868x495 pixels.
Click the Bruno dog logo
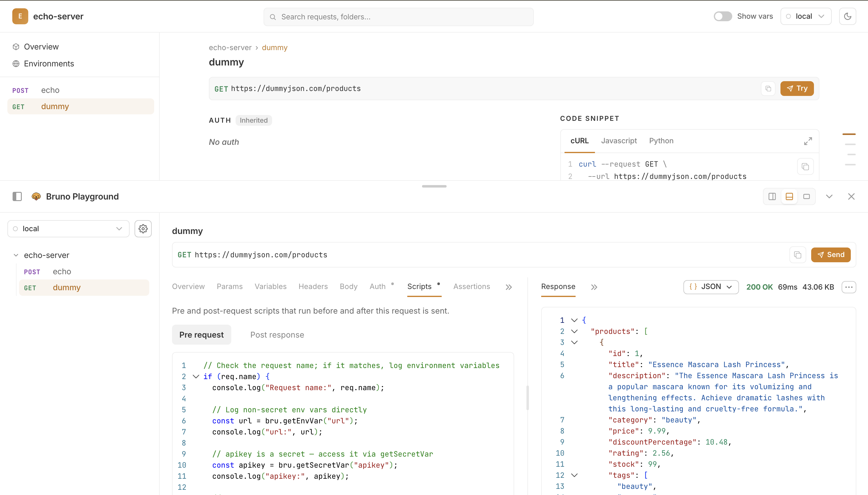pyautogui.click(x=36, y=196)
